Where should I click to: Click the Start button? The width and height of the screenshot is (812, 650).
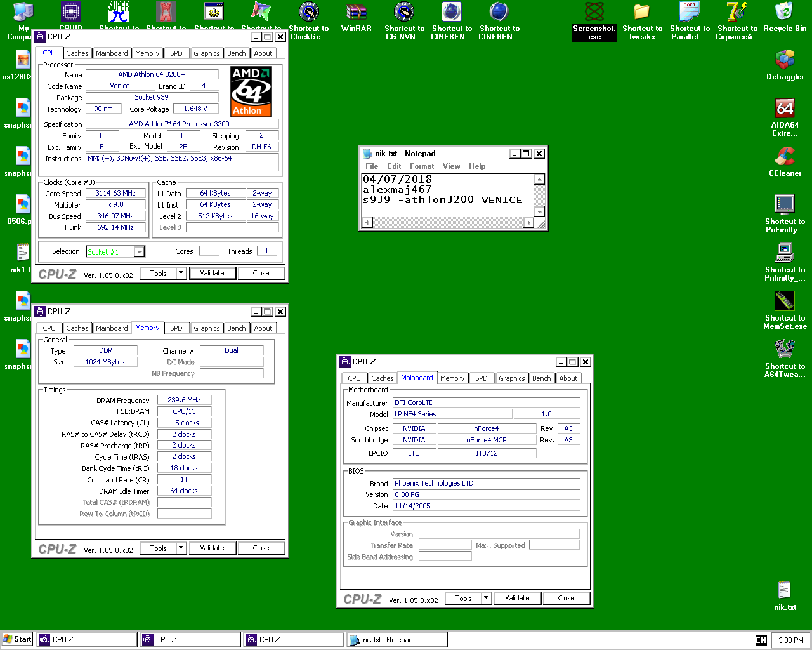[17, 639]
